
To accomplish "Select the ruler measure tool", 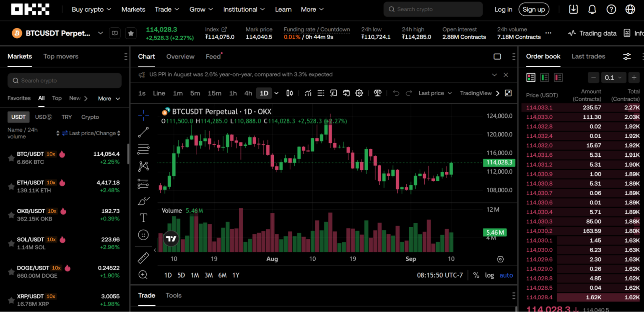I will click(143, 257).
